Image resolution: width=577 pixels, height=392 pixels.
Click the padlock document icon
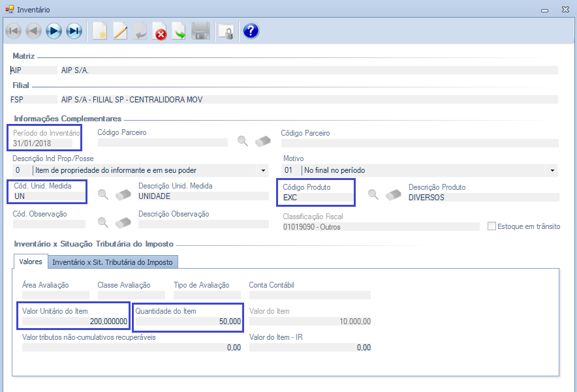226,31
